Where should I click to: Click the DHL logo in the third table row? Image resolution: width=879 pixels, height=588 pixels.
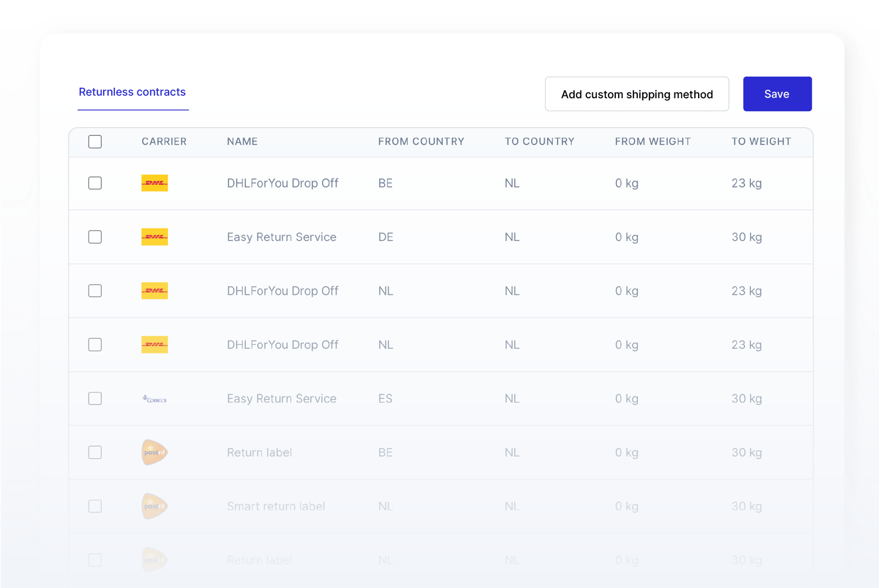click(x=155, y=291)
